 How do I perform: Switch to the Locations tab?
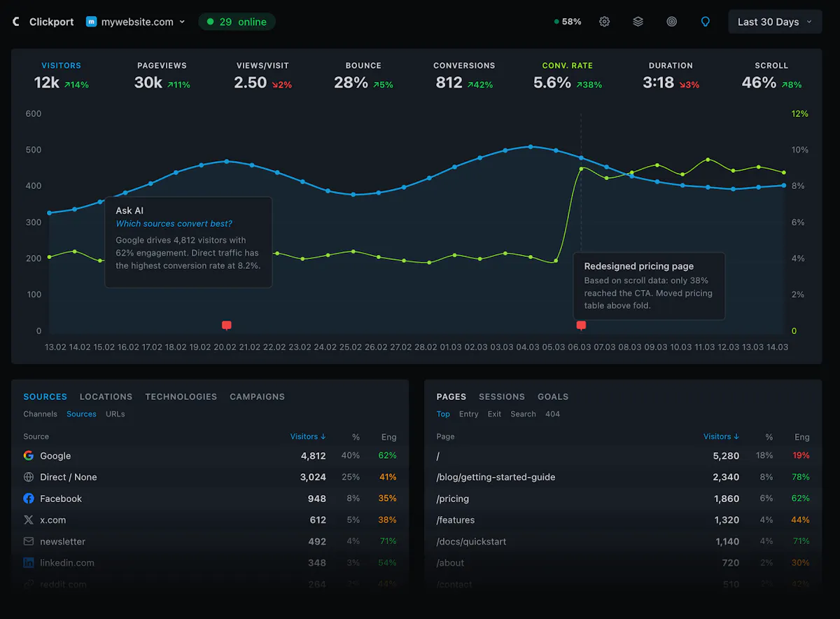(x=106, y=396)
